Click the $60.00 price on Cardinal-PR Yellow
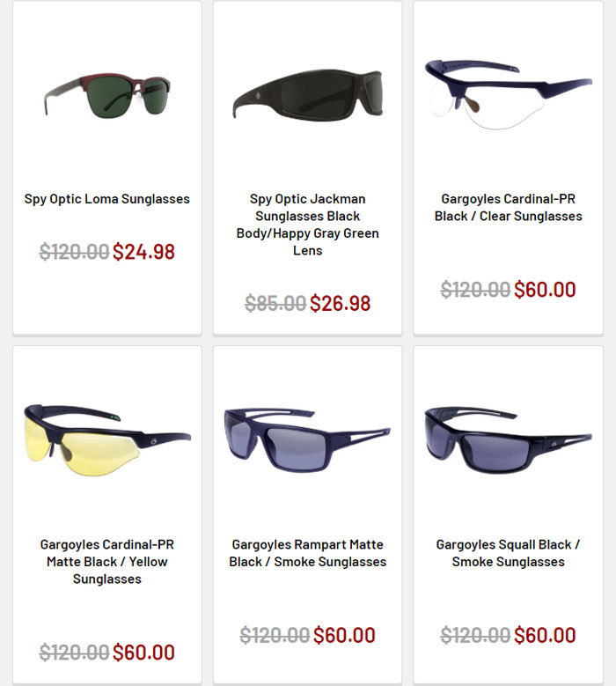616x686 pixels. 143,653
